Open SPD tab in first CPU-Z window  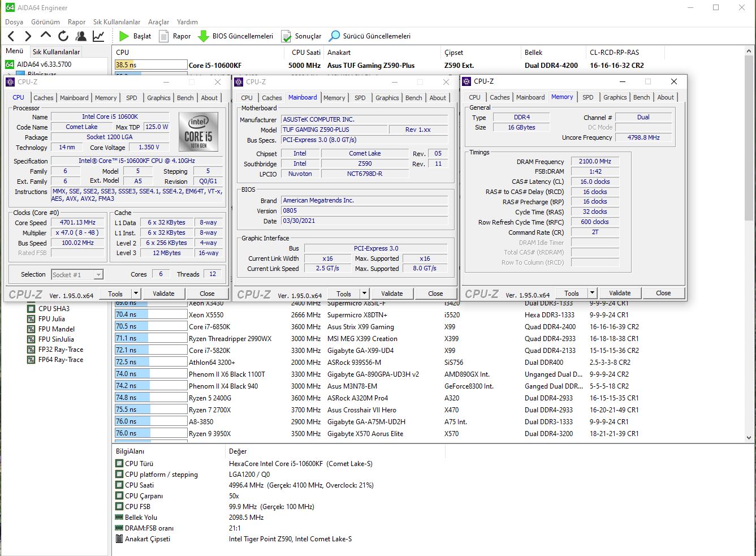131,98
